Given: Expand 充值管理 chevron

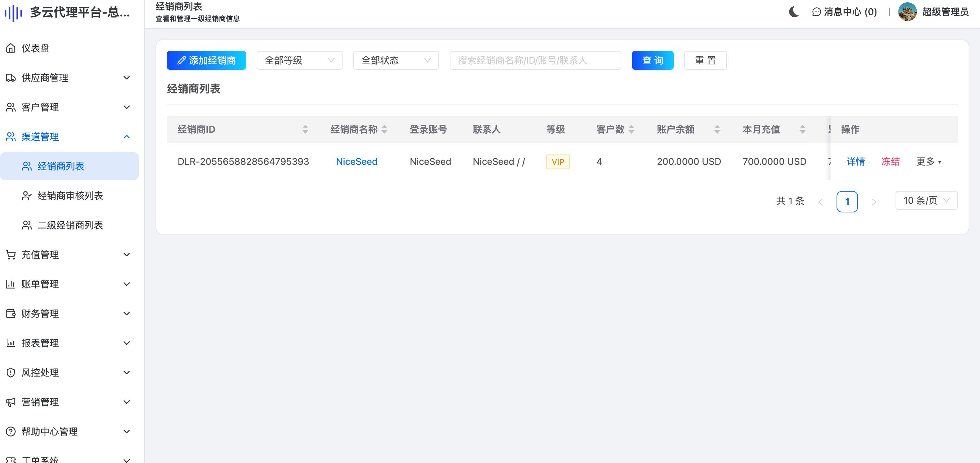Looking at the screenshot, I should pos(127,255).
